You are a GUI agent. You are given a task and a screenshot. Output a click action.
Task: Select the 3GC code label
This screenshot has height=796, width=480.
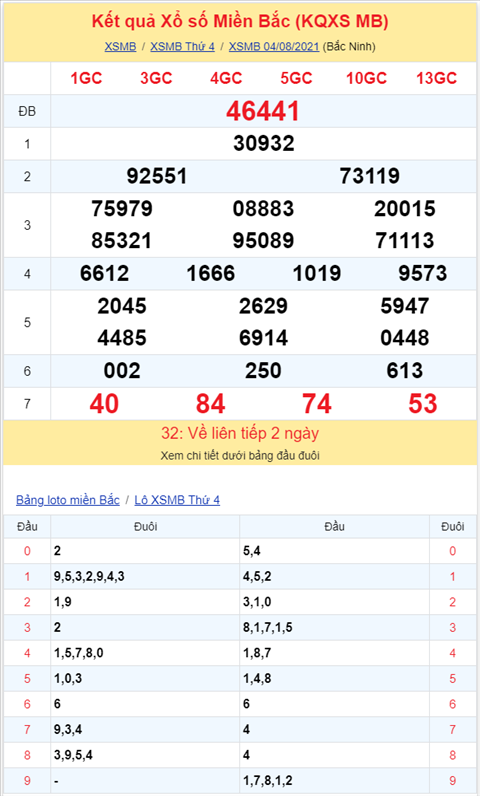(156, 78)
